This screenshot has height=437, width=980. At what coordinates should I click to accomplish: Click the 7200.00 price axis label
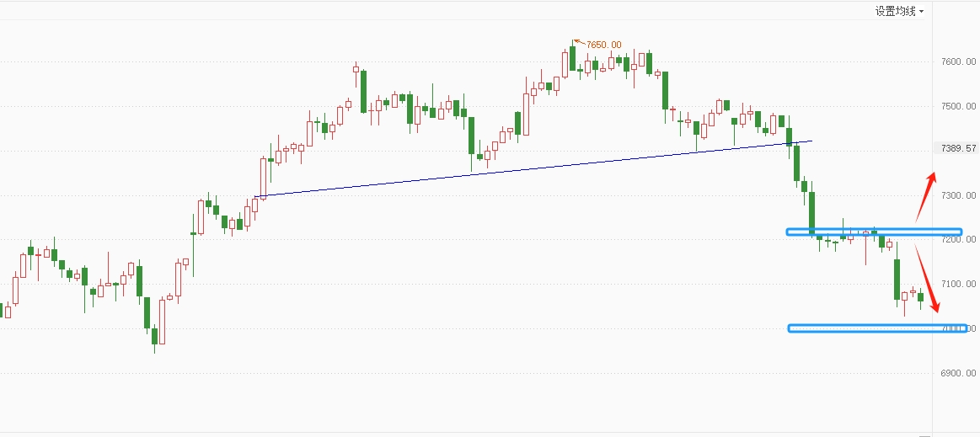click(x=958, y=240)
